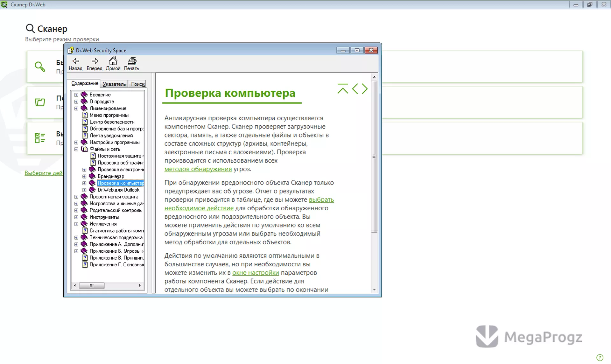Click the book icon beside Техническая поддержка
The height and width of the screenshot is (364, 611).
coord(84,237)
